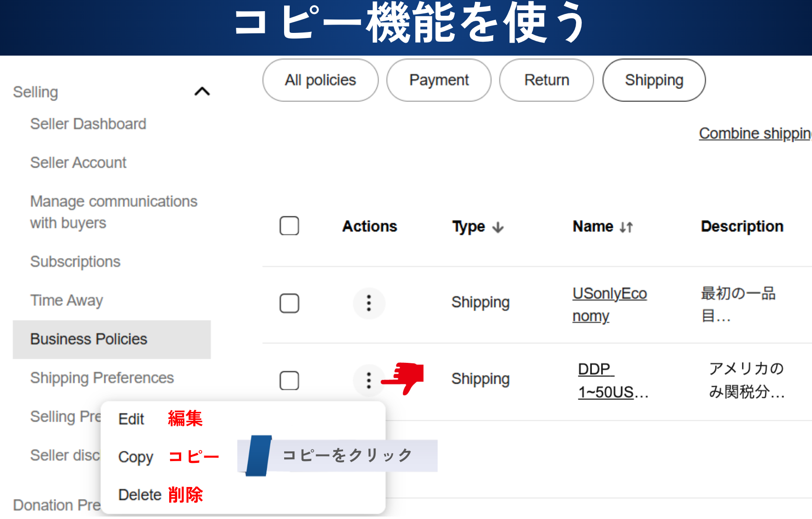Open the Combine shipping link
812x519 pixels.
click(755, 133)
